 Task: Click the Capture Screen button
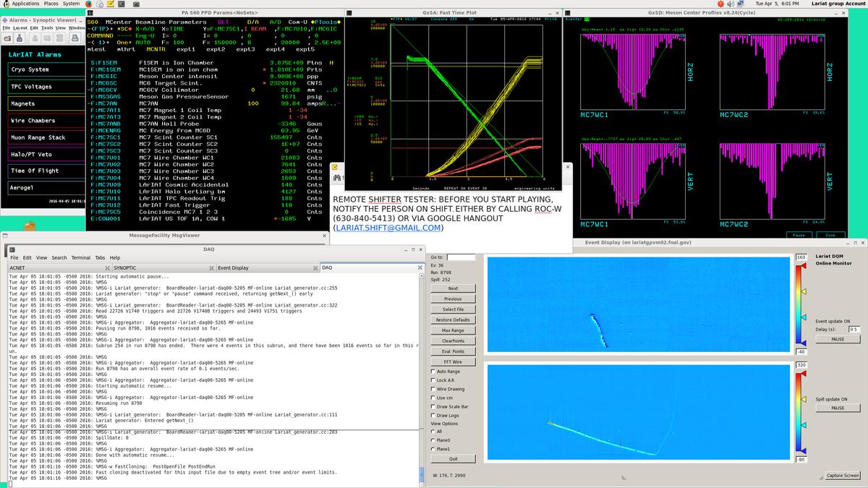(x=843, y=475)
